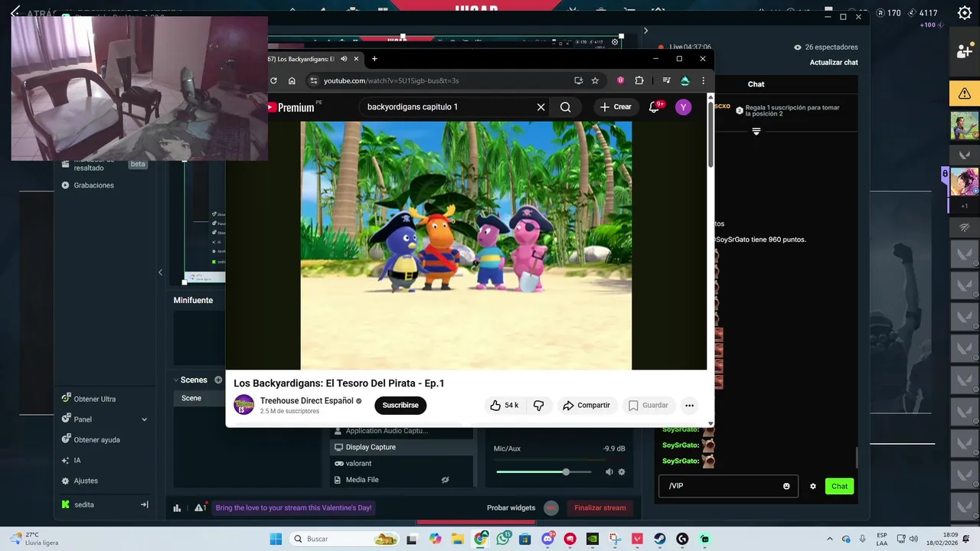Bookmark this page with star icon
The image size is (980, 551).
(595, 80)
